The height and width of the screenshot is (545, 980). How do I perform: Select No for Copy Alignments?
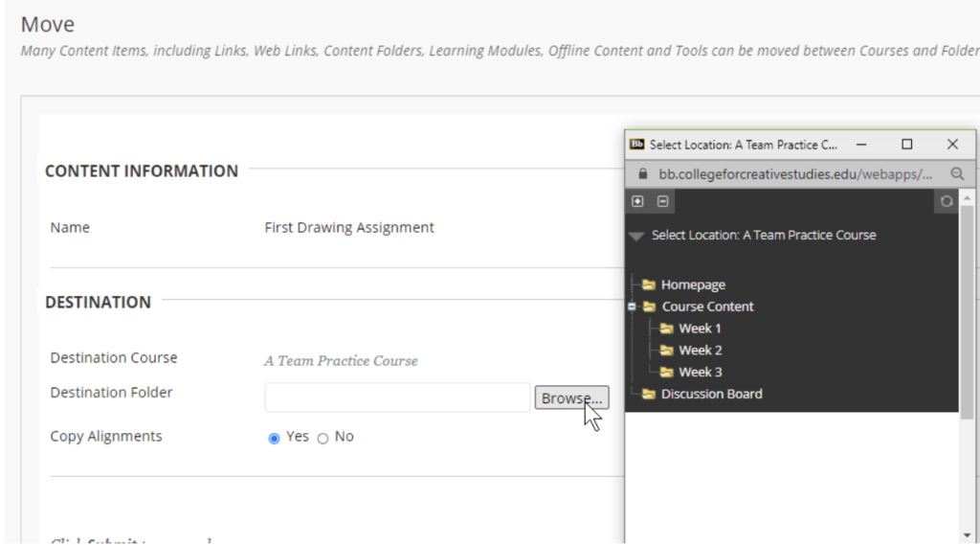pyautogui.click(x=323, y=438)
